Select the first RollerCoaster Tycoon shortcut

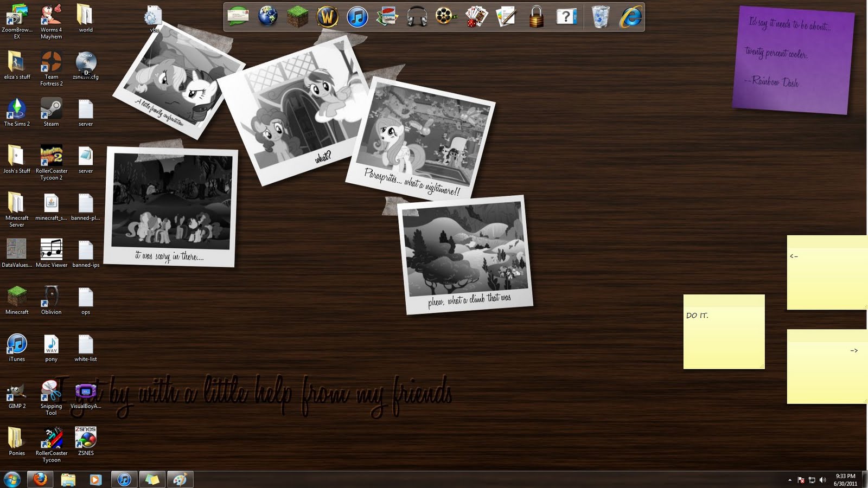click(x=51, y=445)
